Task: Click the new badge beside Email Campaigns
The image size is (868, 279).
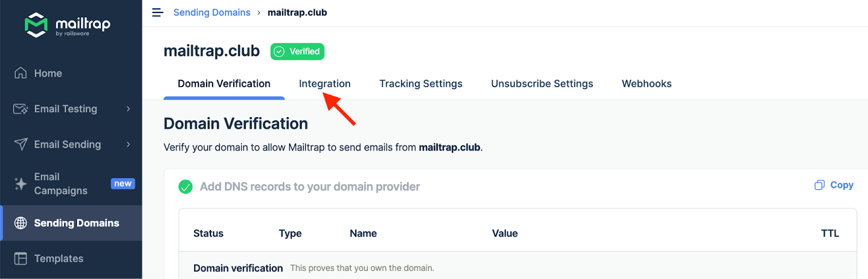Action: 123,183
